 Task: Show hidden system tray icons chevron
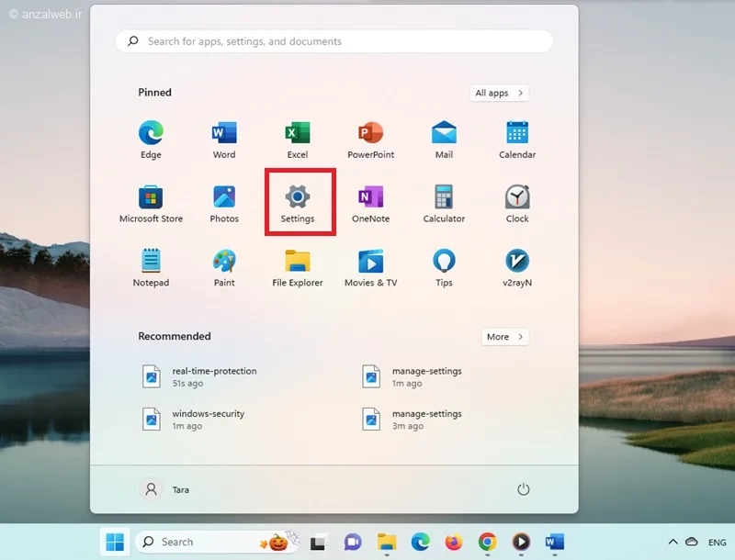[x=673, y=543]
